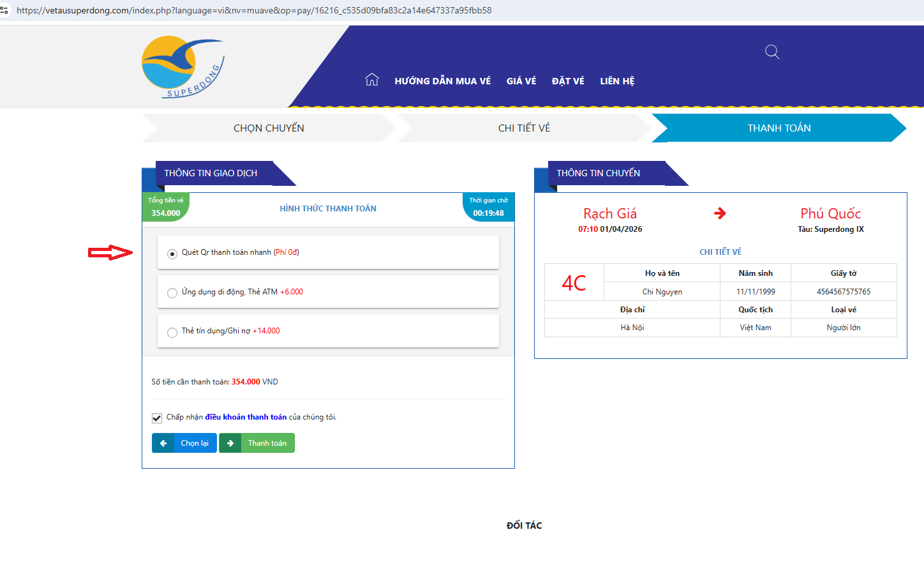
Task: Switch to CHỌN CHUYẾN step tab
Action: [269, 128]
